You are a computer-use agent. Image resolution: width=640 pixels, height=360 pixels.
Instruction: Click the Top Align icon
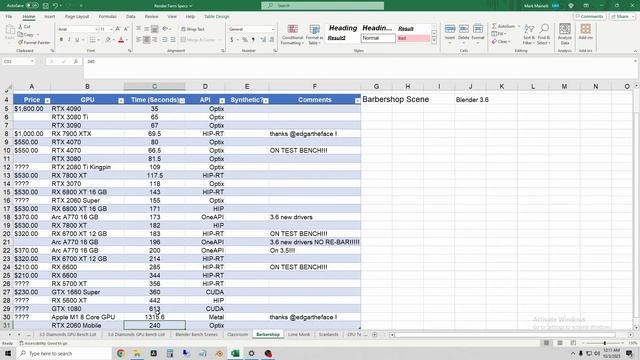pyautogui.click(x=139, y=29)
